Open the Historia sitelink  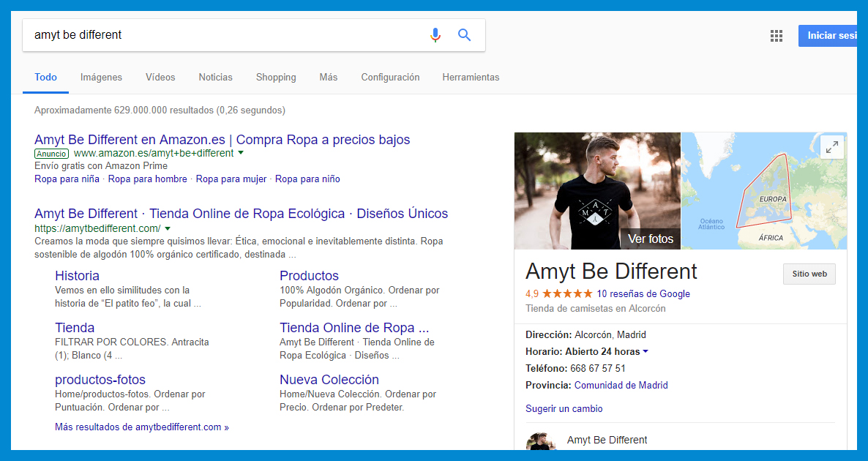tap(77, 276)
